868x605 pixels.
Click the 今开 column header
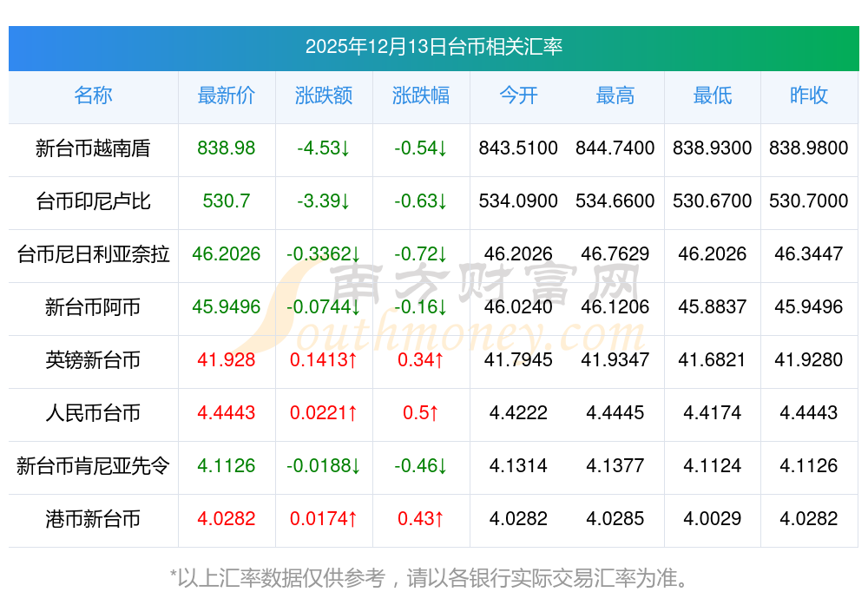point(518,95)
